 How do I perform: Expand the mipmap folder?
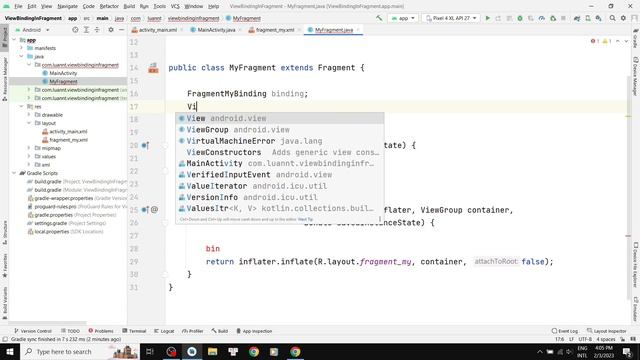29,148
